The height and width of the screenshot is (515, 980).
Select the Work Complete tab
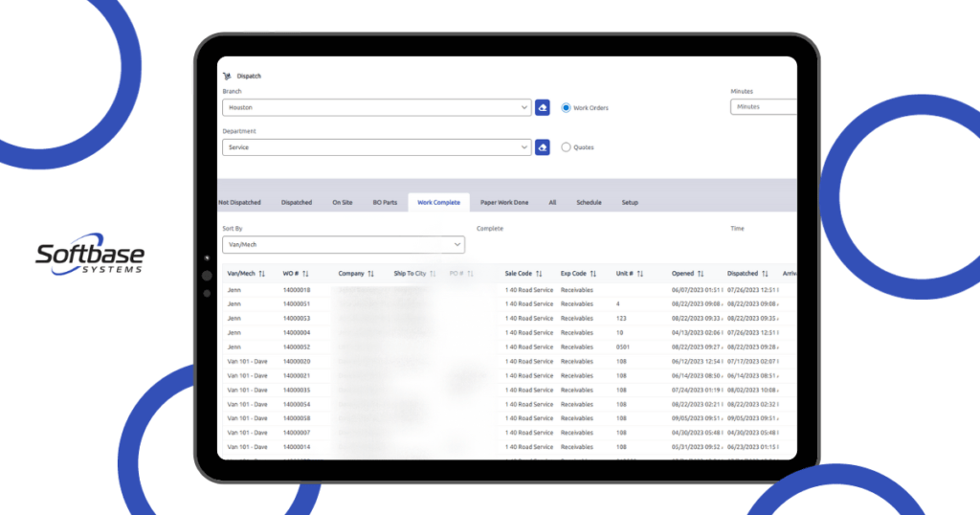click(438, 203)
